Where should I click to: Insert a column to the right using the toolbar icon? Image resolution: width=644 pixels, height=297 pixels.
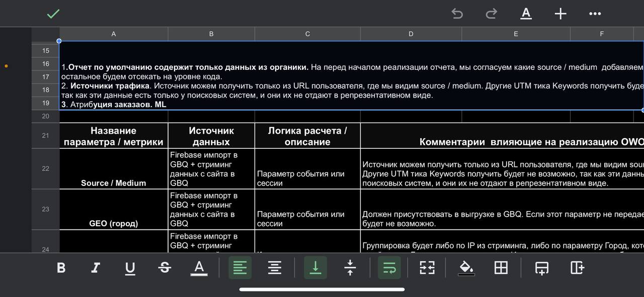point(577,268)
